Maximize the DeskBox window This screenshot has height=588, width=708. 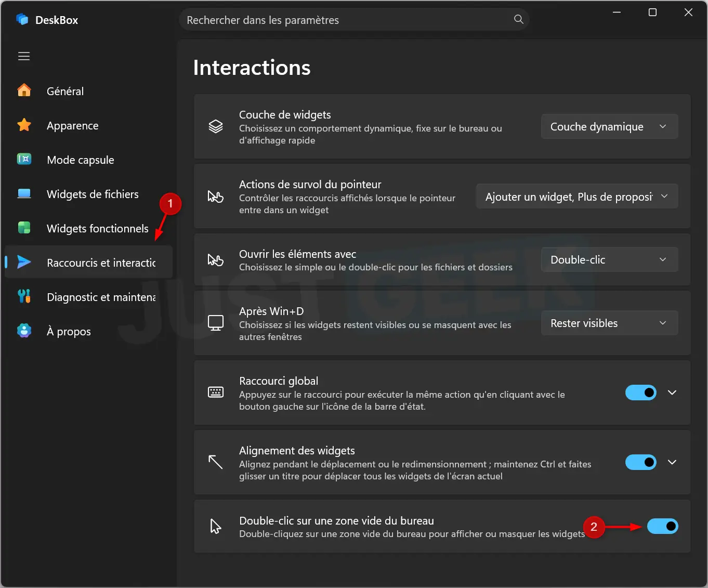coord(653,12)
